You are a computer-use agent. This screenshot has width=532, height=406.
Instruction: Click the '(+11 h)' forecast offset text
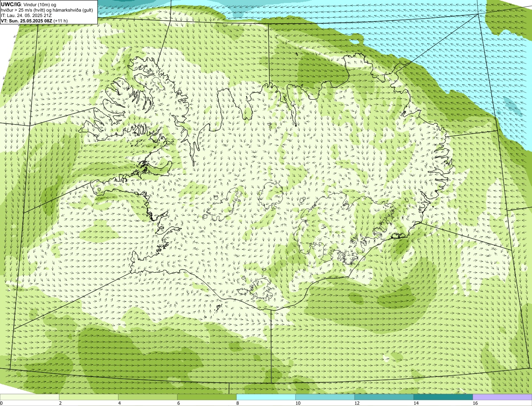61,21
